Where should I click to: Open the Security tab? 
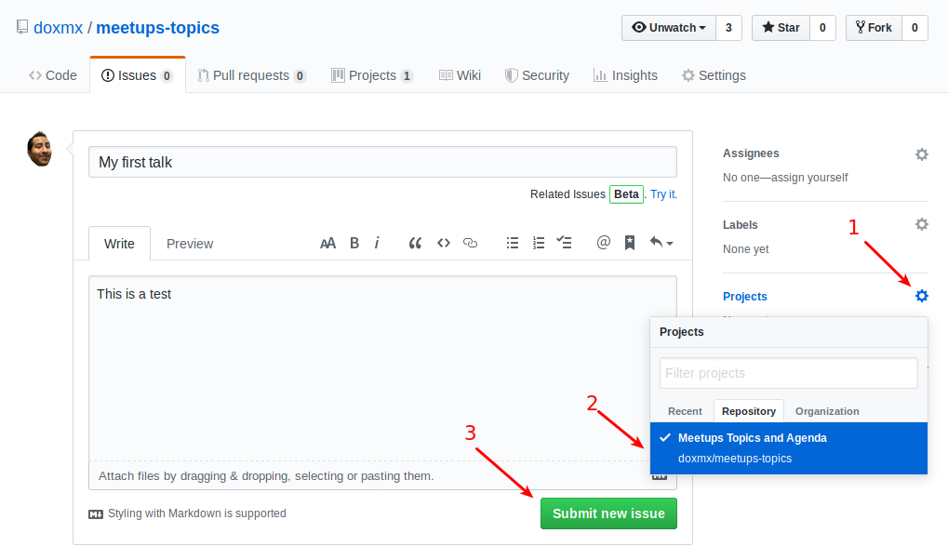[x=537, y=75]
